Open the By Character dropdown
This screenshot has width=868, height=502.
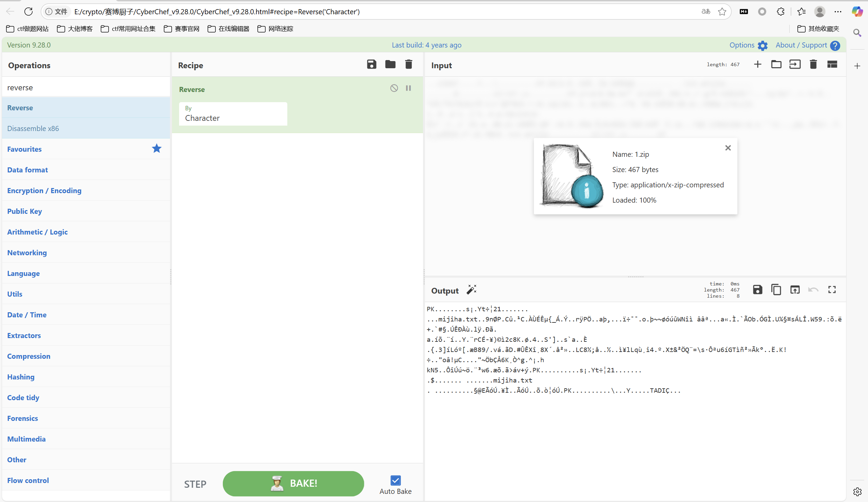pyautogui.click(x=233, y=114)
